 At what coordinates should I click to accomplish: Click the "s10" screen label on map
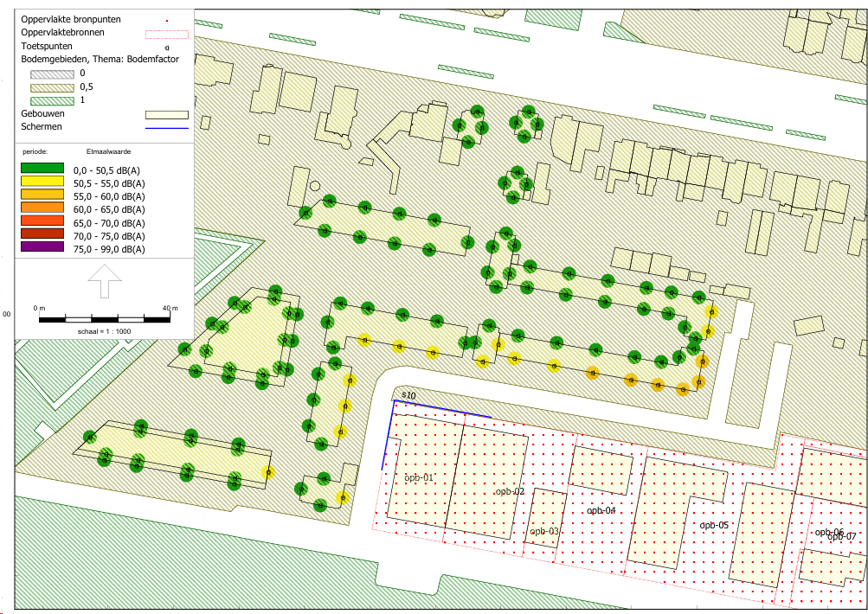[x=408, y=395]
